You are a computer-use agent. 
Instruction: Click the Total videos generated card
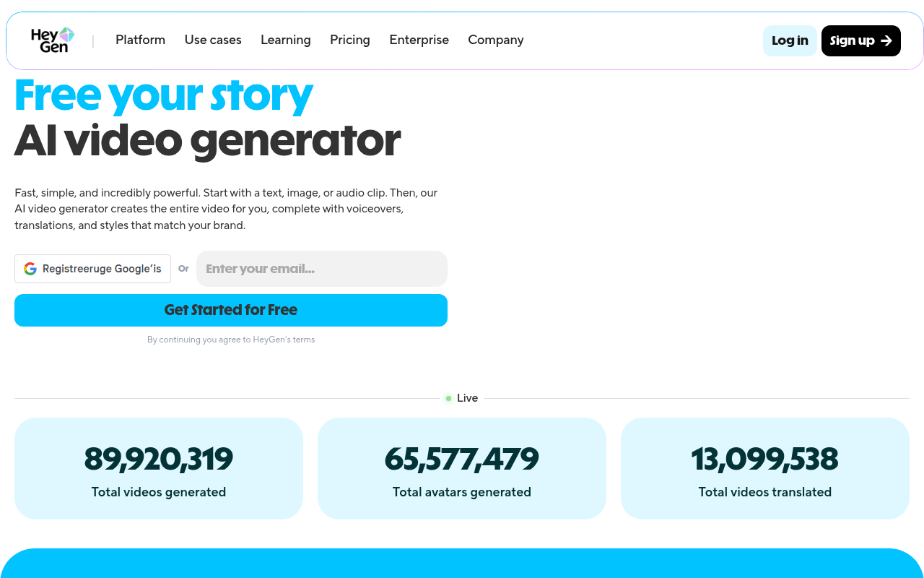pos(159,468)
